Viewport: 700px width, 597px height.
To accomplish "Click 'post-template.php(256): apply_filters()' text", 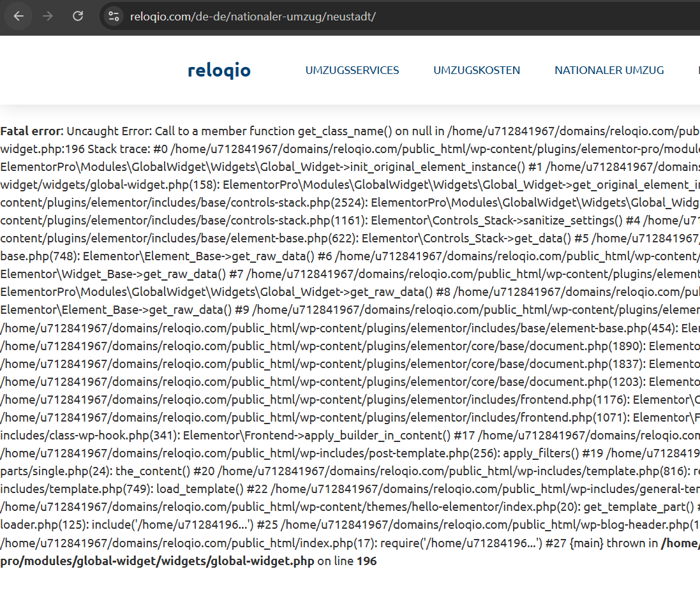I will coord(474,453).
